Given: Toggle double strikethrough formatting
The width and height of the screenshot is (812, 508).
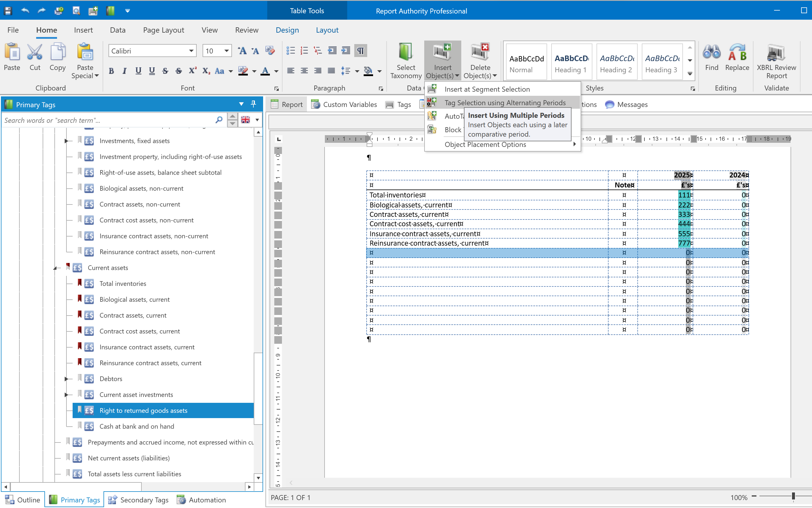Looking at the screenshot, I should click(179, 71).
